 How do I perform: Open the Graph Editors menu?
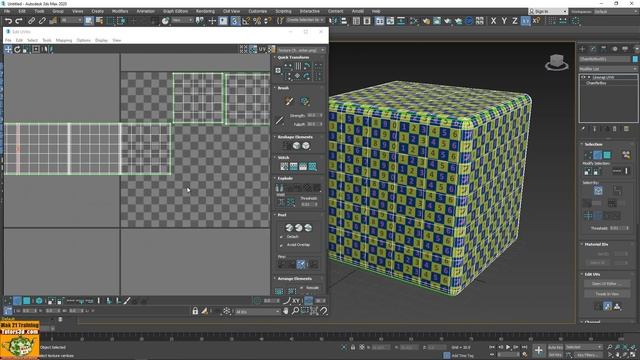click(176, 11)
